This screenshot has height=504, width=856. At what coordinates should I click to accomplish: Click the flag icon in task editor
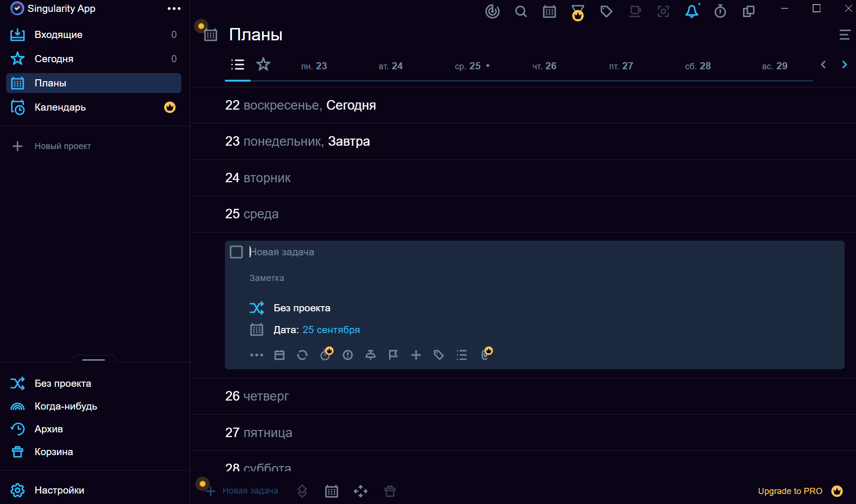393,355
